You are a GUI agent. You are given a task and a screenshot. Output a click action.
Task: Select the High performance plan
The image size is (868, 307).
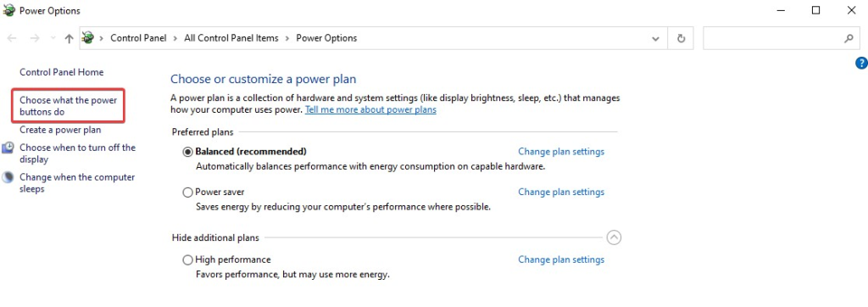point(187,260)
